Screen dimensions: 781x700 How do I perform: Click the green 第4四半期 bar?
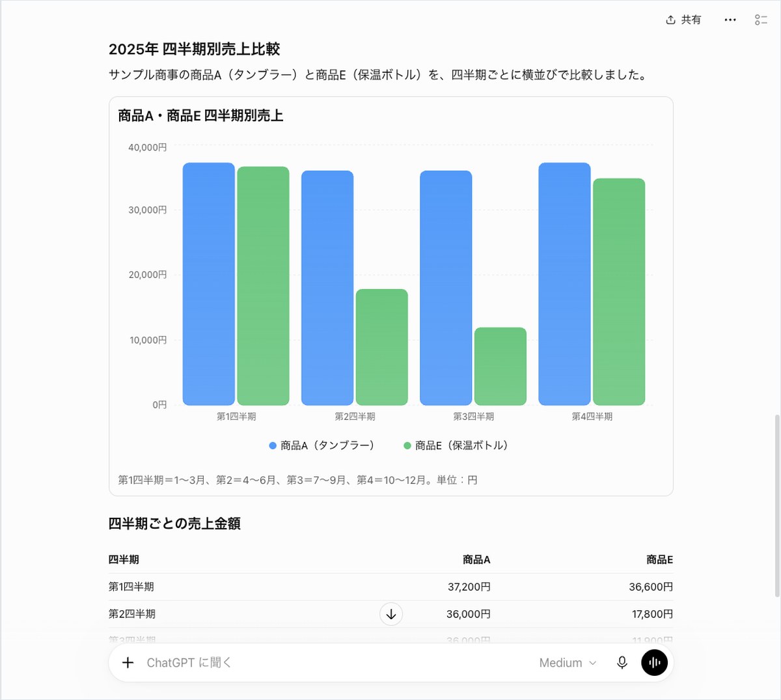pyautogui.click(x=619, y=292)
